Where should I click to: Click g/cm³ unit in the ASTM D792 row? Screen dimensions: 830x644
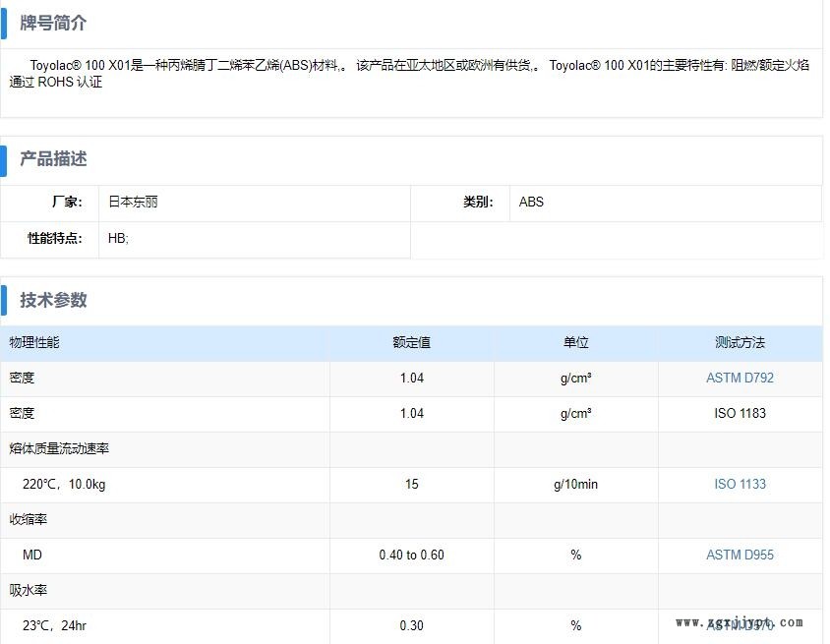[x=576, y=378]
